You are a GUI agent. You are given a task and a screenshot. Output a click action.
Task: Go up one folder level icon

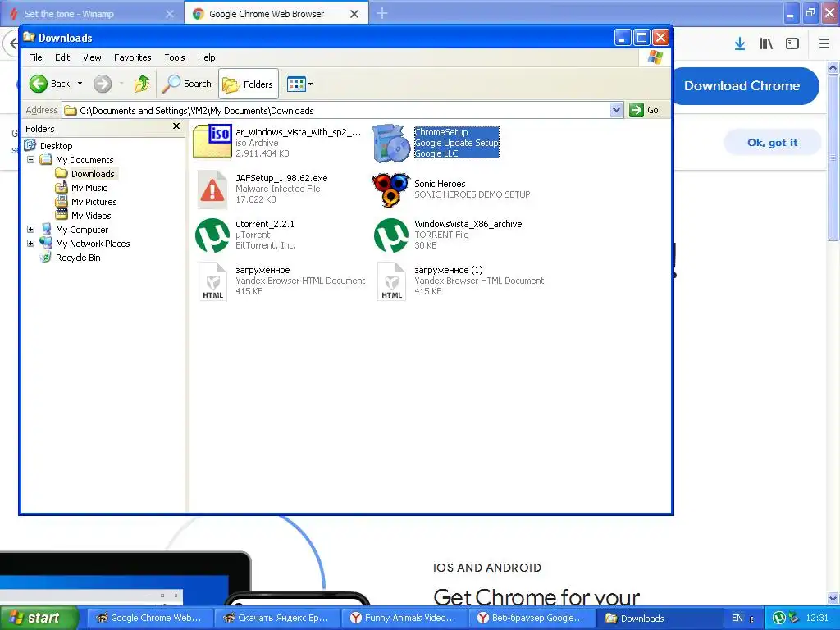[142, 84]
